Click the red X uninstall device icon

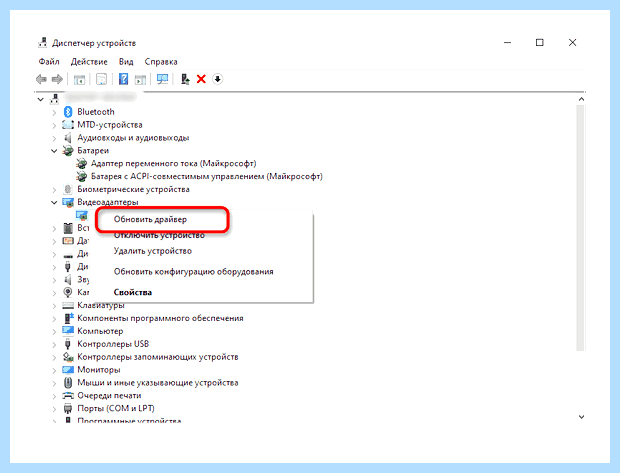click(201, 79)
